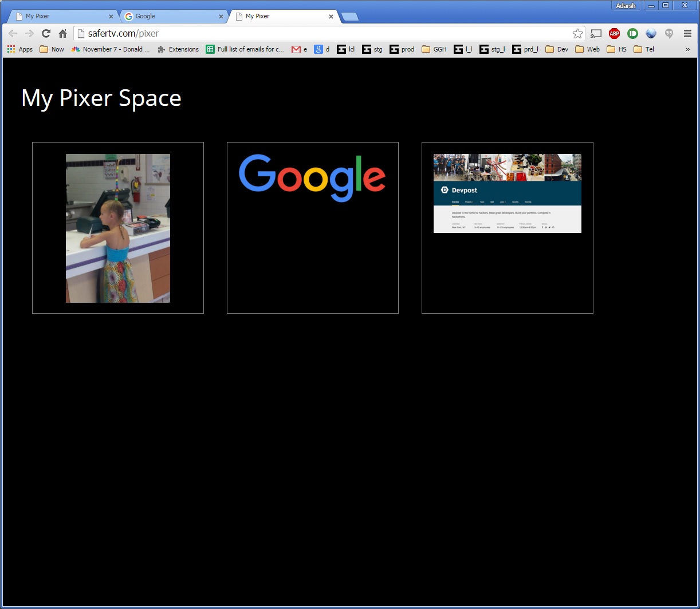
Task: Close the first My Pixer tab
Action: [x=111, y=17]
